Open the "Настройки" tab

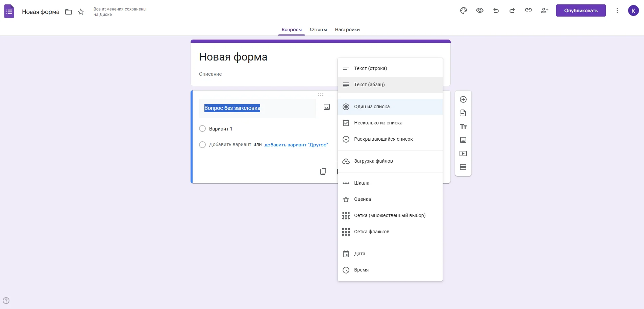tap(347, 29)
